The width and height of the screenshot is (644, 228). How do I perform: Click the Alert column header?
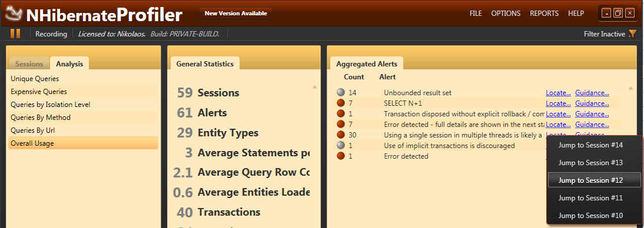[x=387, y=77]
